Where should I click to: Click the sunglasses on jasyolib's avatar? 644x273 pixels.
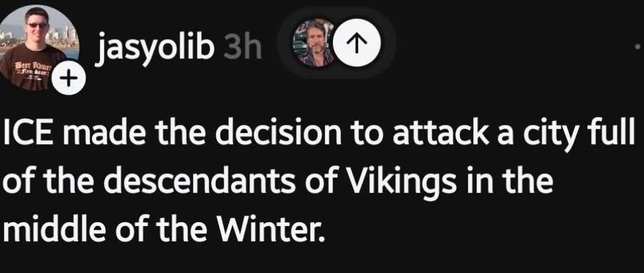[x=36, y=25]
